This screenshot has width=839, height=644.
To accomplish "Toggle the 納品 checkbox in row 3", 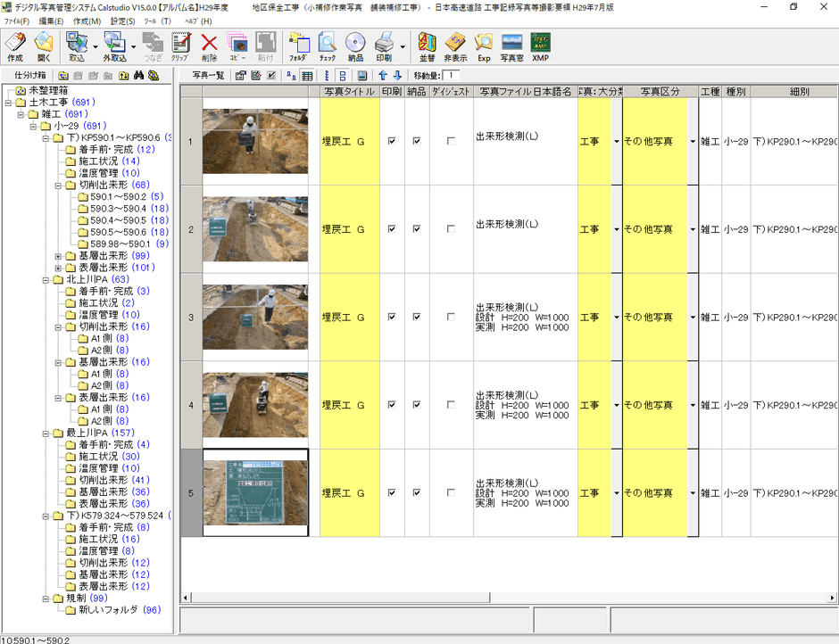I will click(416, 317).
